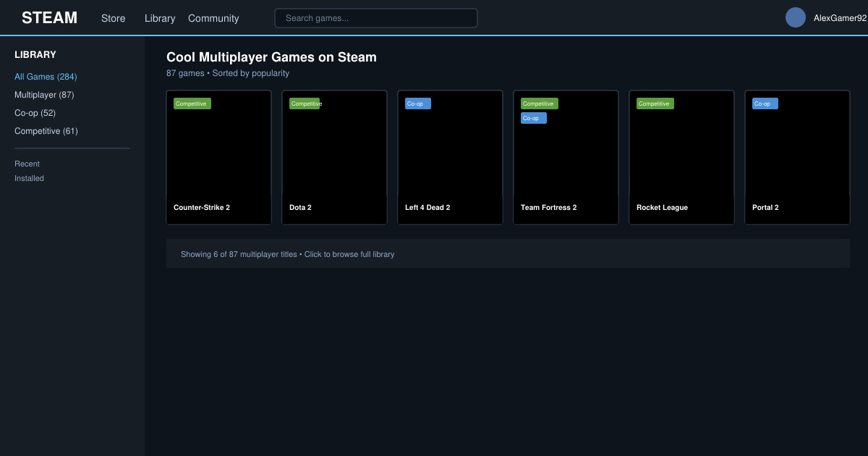Click Competitive tag on Team Fortress 2

540,104
